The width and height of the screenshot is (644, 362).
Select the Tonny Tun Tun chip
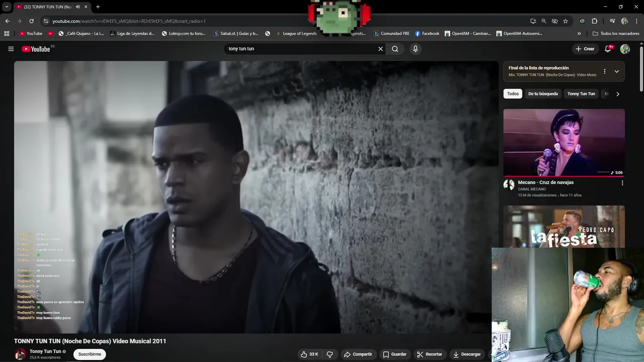(x=581, y=94)
